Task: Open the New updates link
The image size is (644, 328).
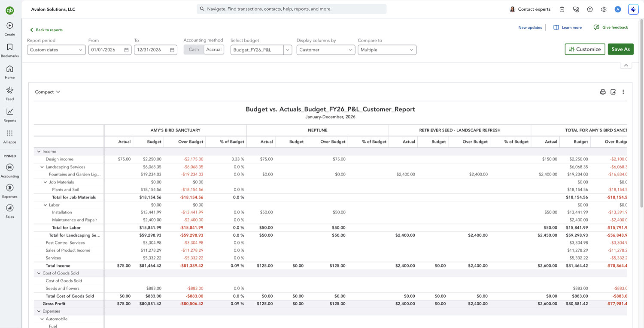Action: coord(530,27)
